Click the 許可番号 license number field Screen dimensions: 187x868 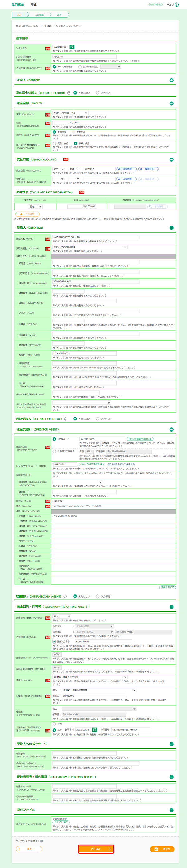tap(130, 730)
